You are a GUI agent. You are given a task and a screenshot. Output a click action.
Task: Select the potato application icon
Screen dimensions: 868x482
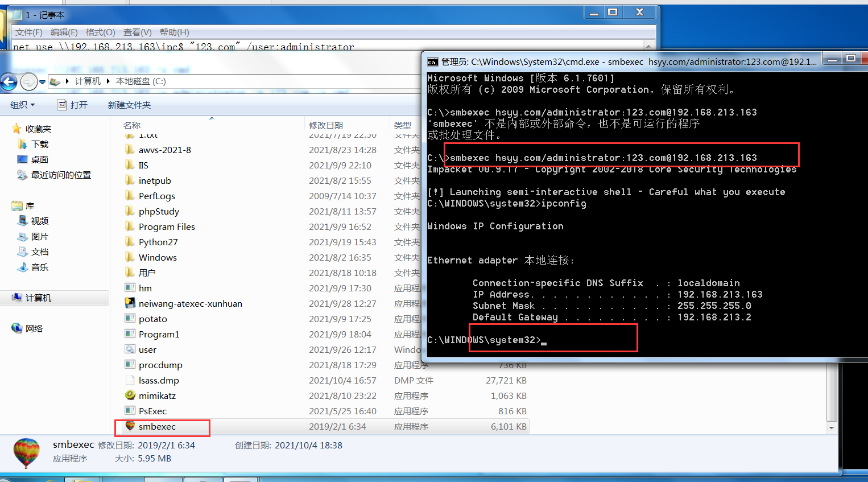tap(130, 319)
